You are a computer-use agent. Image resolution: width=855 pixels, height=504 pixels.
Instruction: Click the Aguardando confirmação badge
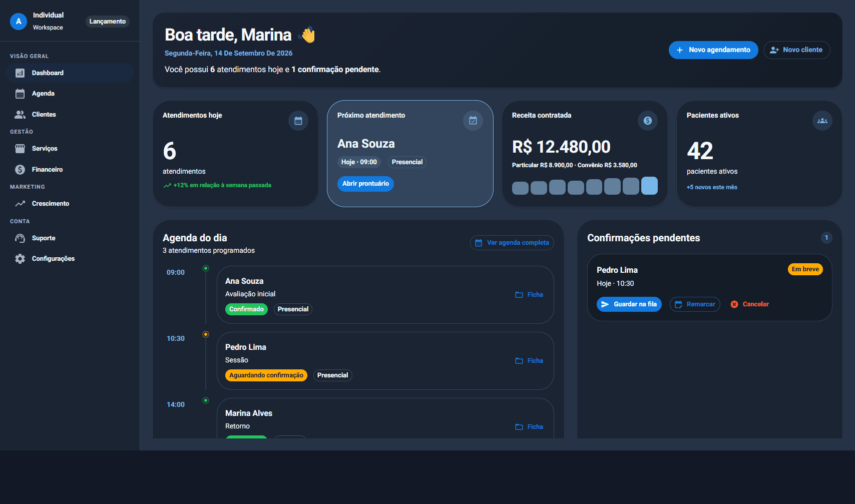266,375
